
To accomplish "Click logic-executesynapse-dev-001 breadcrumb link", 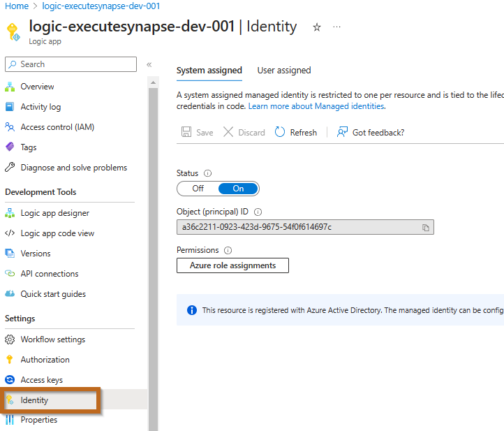I will click(101, 6).
